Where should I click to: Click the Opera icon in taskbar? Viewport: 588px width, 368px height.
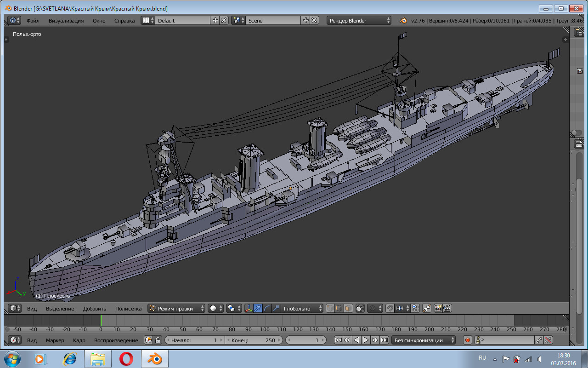tap(126, 358)
